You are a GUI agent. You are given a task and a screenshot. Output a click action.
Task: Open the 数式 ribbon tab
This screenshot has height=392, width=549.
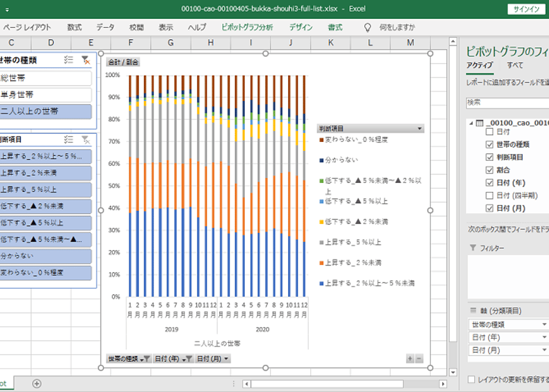tap(74, 27)
